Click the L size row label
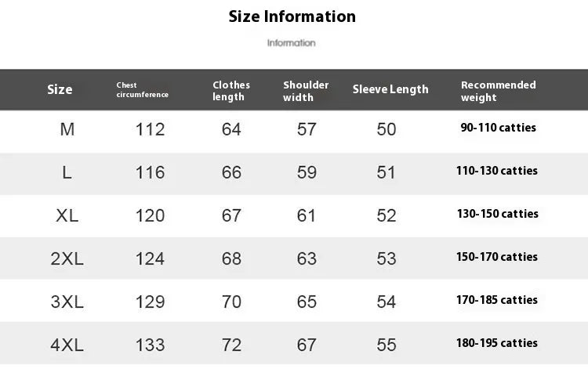This screenshot has width=588, height=383. click(x=67, y=172)
